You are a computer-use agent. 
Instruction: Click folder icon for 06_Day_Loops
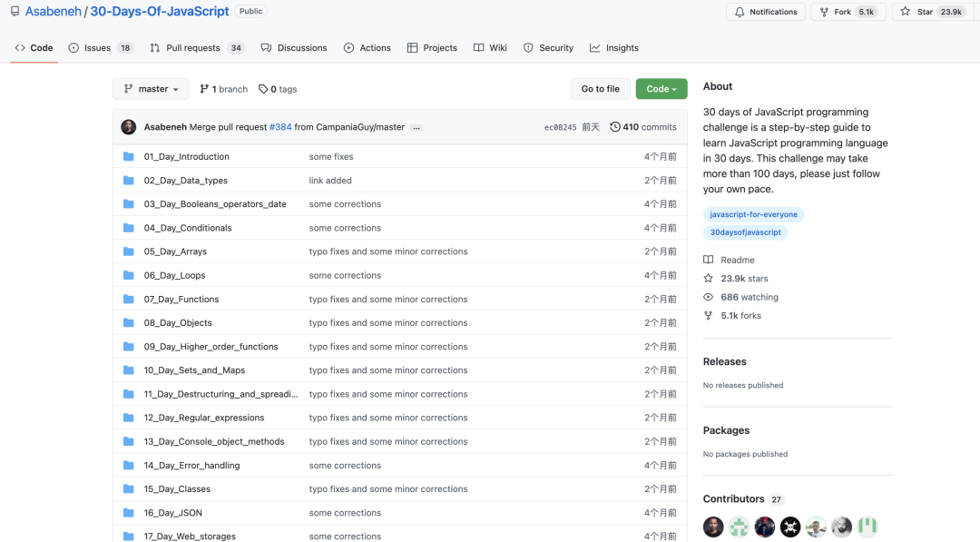tap(129, 275)
